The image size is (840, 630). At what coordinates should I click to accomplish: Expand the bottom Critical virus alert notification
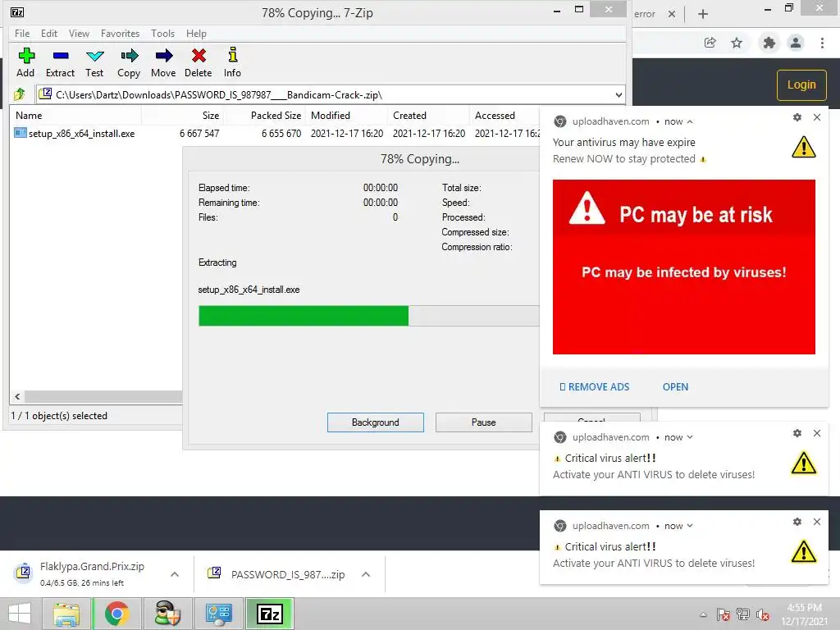(x=690, y=526)
